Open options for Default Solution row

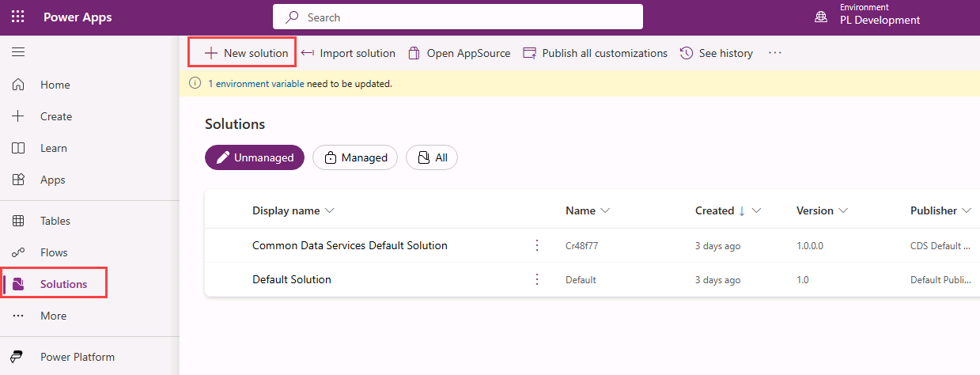(x=537, y=279)
